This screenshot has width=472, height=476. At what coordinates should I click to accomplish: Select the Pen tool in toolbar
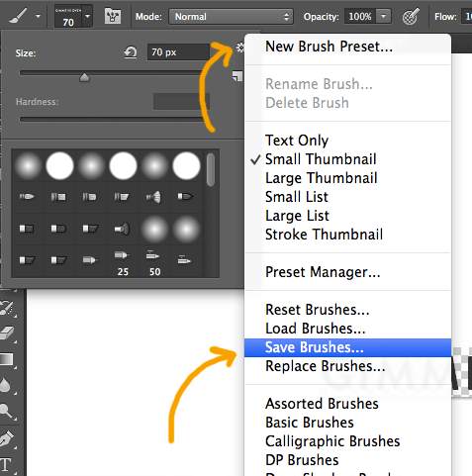(7, 438)
